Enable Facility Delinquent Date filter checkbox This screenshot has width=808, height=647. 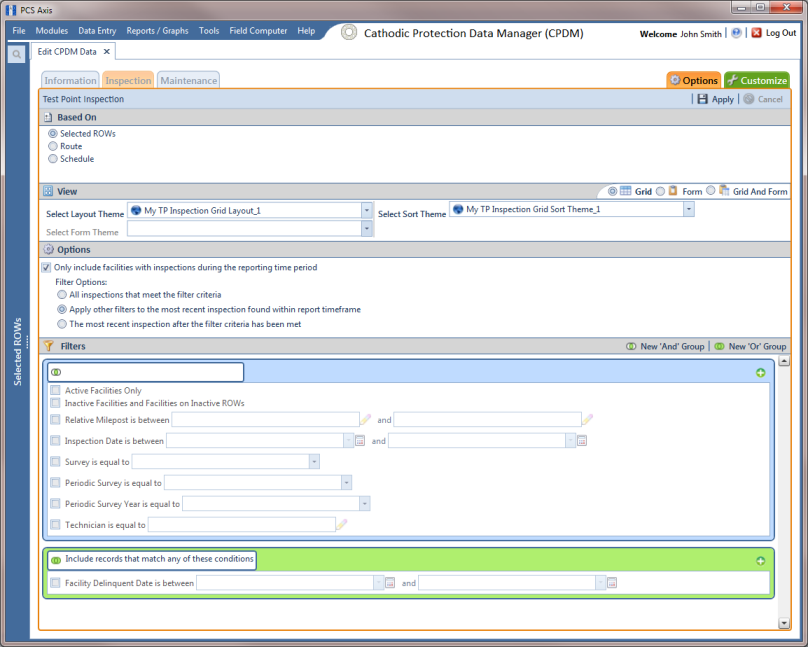point(55,583)
